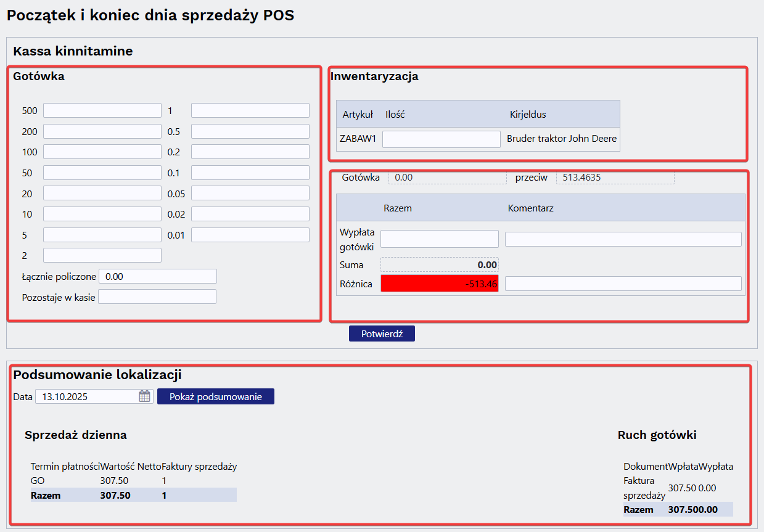Focus the Łącznie policzone total field

pos(158,276)
